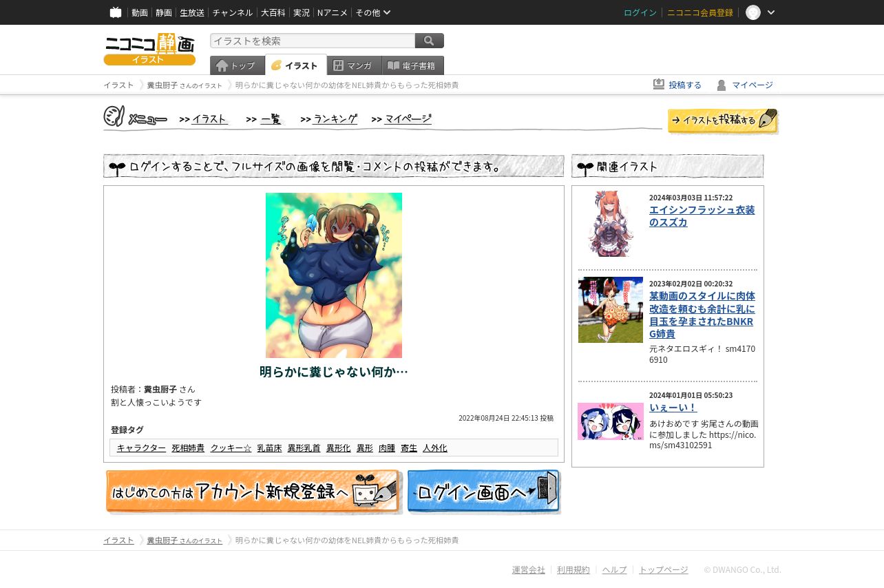Click the user avatar icon
884x588 pixels.
(753, 12)
